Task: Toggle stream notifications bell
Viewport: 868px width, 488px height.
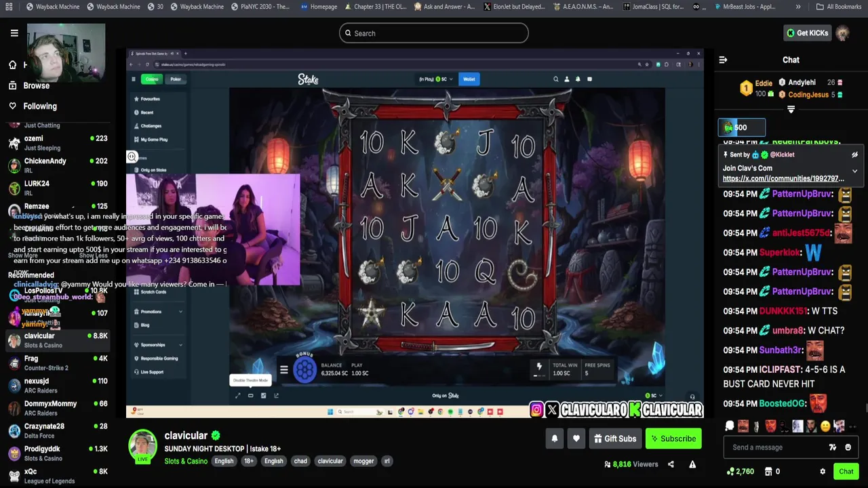Action: 554,439
